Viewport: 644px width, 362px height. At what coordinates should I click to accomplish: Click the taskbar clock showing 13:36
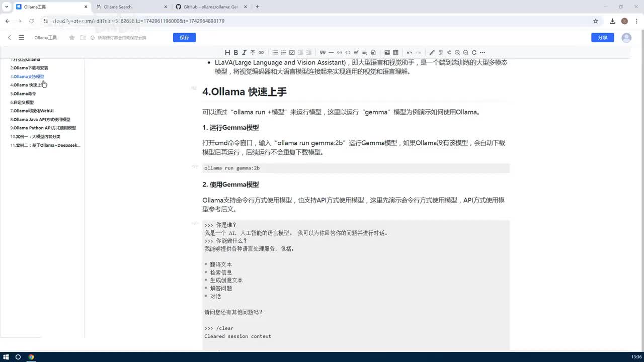point(636,357)
